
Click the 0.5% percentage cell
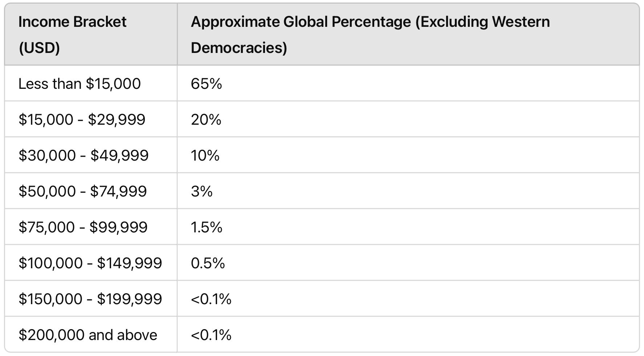[208, 263]
